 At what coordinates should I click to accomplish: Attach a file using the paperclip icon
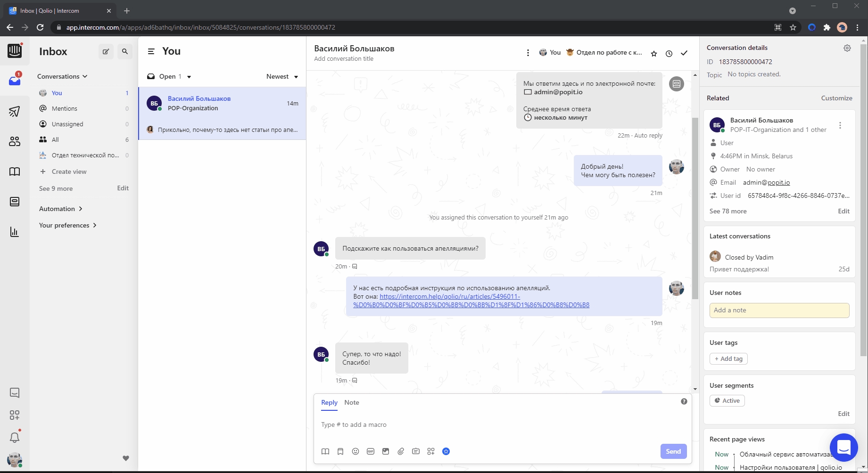[401, 451]
